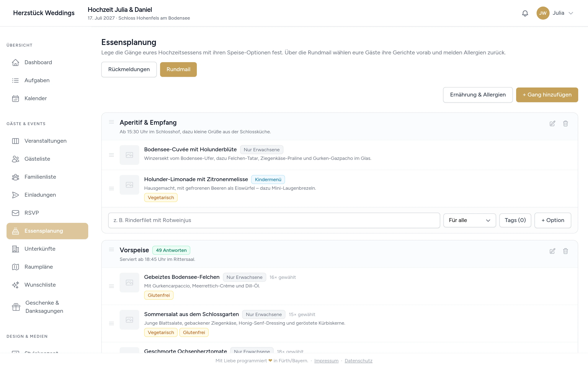Screen dimensions: 588x368
Task: Open the Impressum link
Action: coord(326,361)
